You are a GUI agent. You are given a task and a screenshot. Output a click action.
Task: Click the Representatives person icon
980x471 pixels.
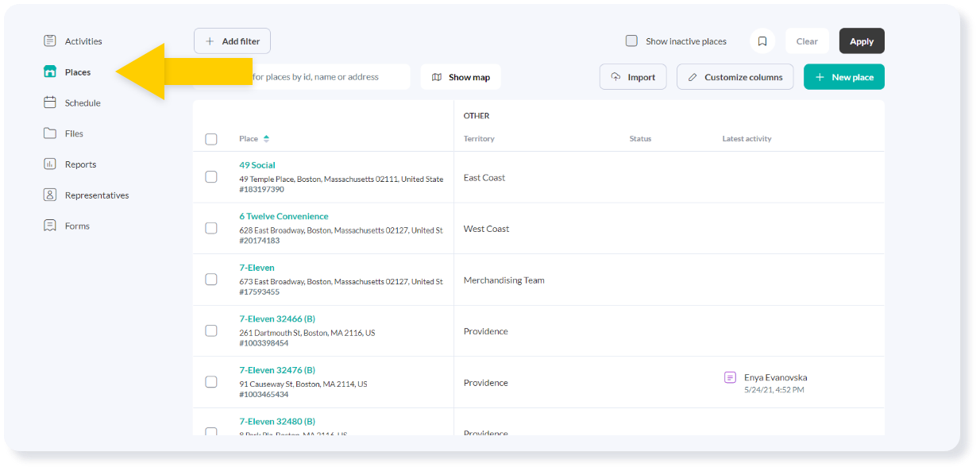click(x=50, y=195)
